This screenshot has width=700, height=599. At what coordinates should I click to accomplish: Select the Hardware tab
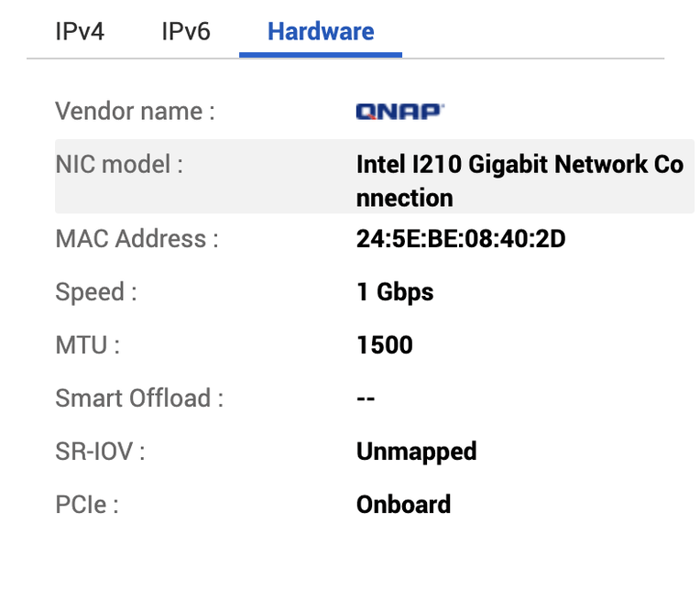pos(321,32)
